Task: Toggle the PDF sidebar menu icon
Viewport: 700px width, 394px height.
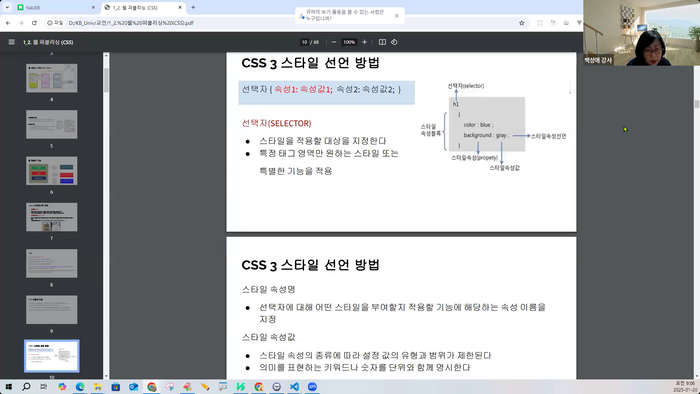Action: (x=12, y=42)
